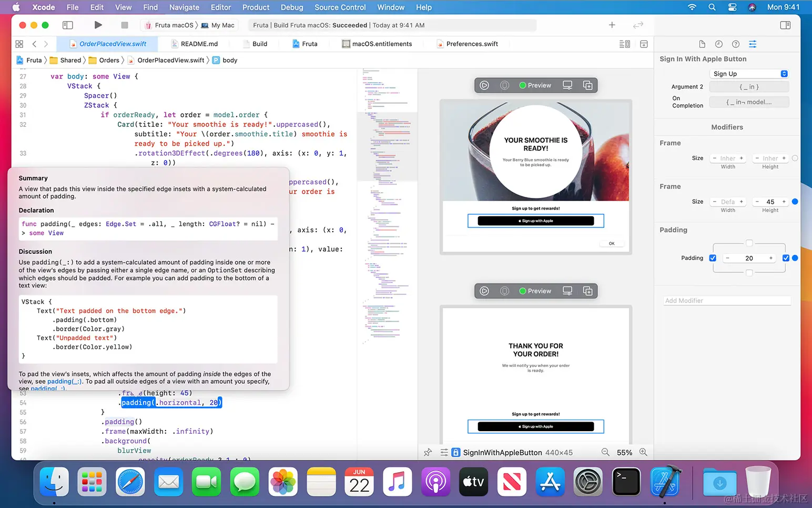Open the File inspector in right panel
Viewport: 812px width, 508px height.
tap(702, 44)
